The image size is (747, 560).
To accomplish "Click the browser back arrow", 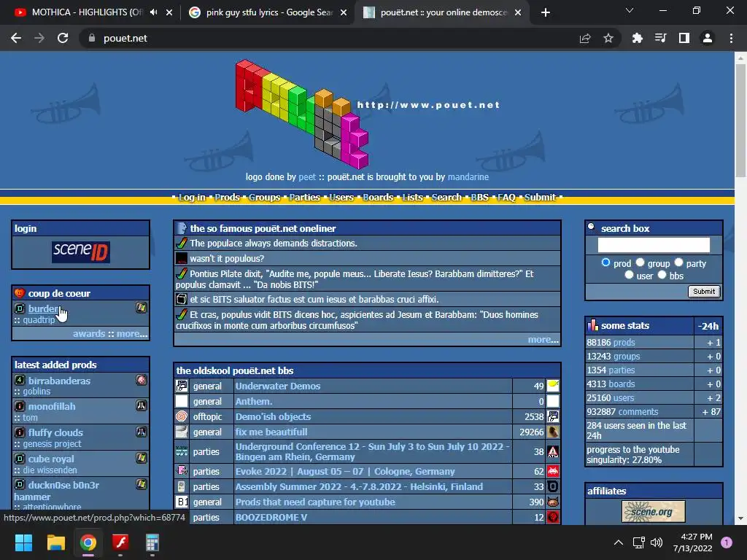I will pyautogui.click(x=16, y=38).
